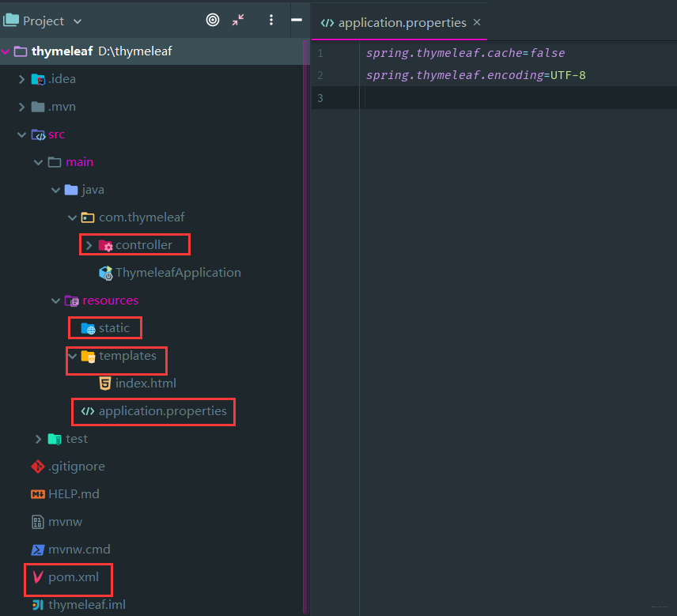Open the Project panel options three-dot menu
The height and width of the screenshot is (616, 677).
click(271, 20)
